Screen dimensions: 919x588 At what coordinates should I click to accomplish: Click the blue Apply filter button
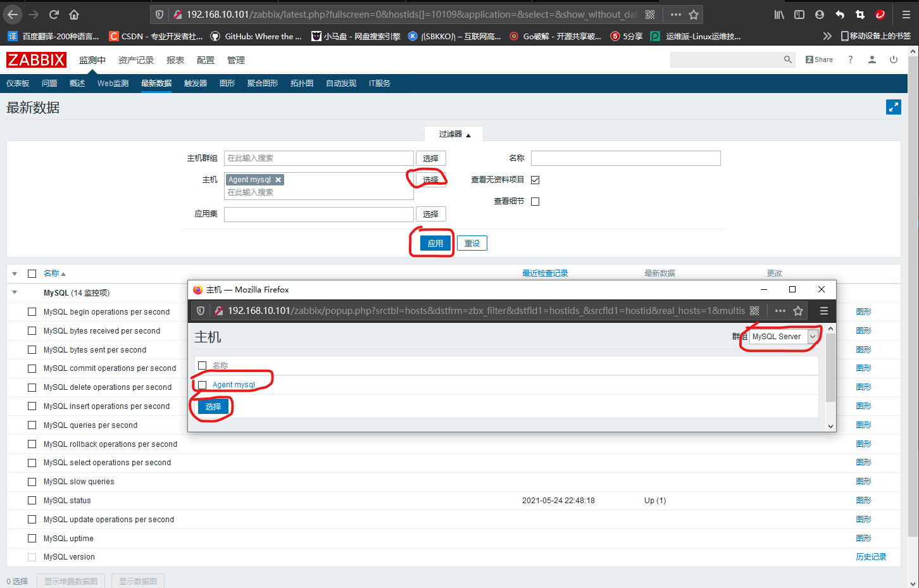435,243
